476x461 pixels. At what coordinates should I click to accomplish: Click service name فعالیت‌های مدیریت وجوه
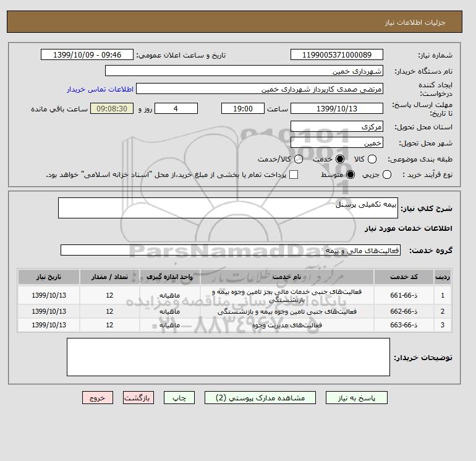(x=287, y=325)
